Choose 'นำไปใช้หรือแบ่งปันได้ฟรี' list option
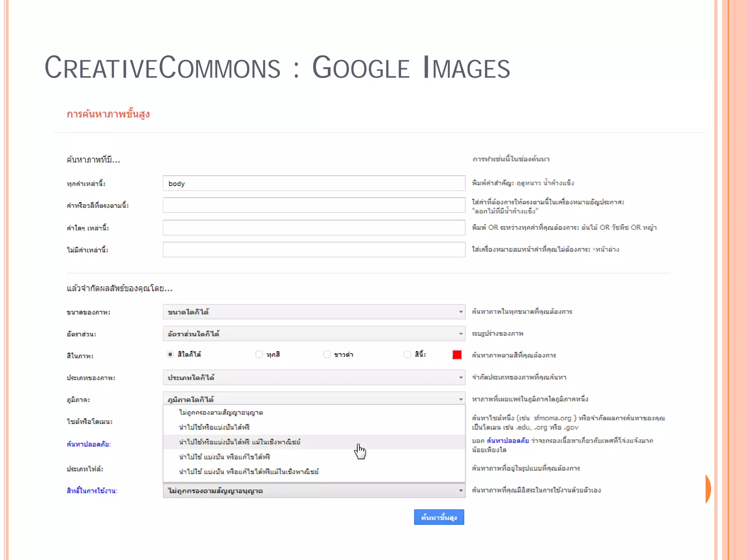The height and width of the screenshot is (560, 747). [x=314, y=427]
